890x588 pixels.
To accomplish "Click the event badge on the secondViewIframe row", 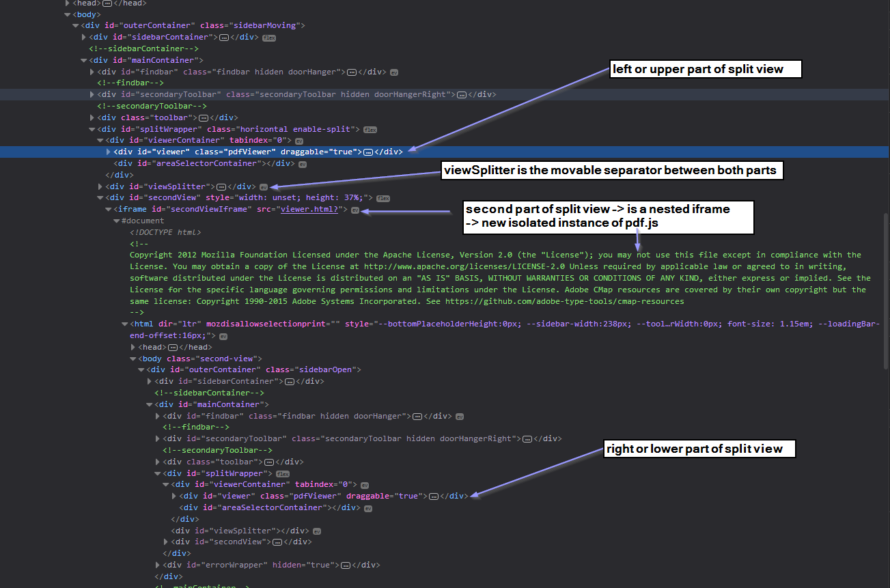I will tap(354, 210).
